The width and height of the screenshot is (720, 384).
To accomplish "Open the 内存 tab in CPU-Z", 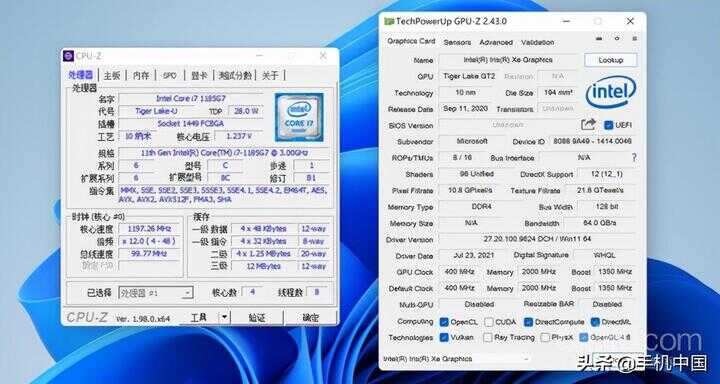I will pos(141,75).
